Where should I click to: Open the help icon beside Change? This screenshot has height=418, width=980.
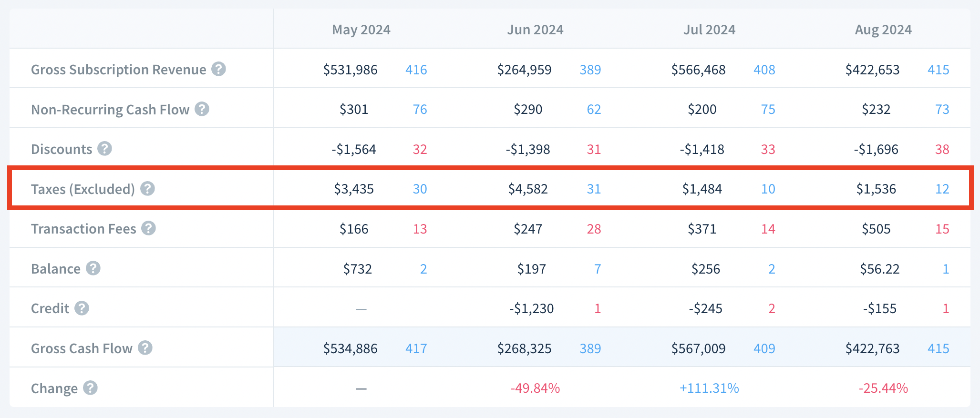[x=90, y=388]
